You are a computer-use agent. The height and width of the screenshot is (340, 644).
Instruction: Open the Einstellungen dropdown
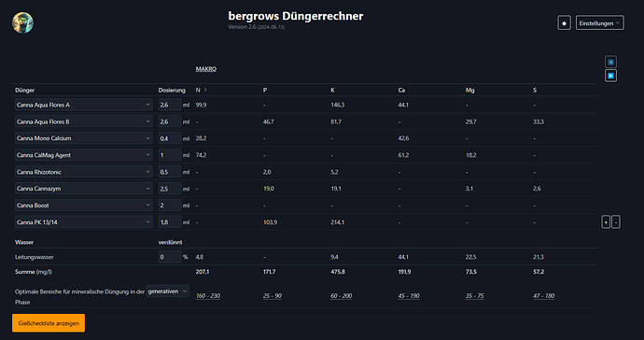599,23
